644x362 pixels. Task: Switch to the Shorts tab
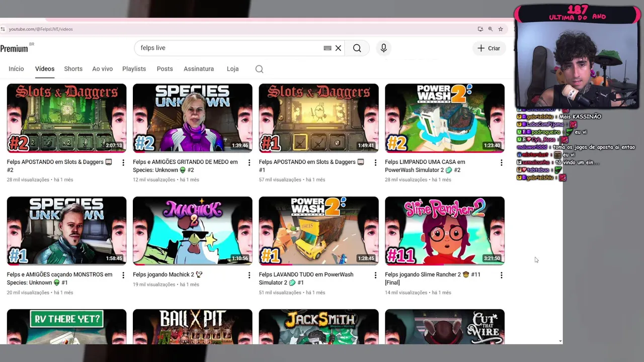(73, 69)
